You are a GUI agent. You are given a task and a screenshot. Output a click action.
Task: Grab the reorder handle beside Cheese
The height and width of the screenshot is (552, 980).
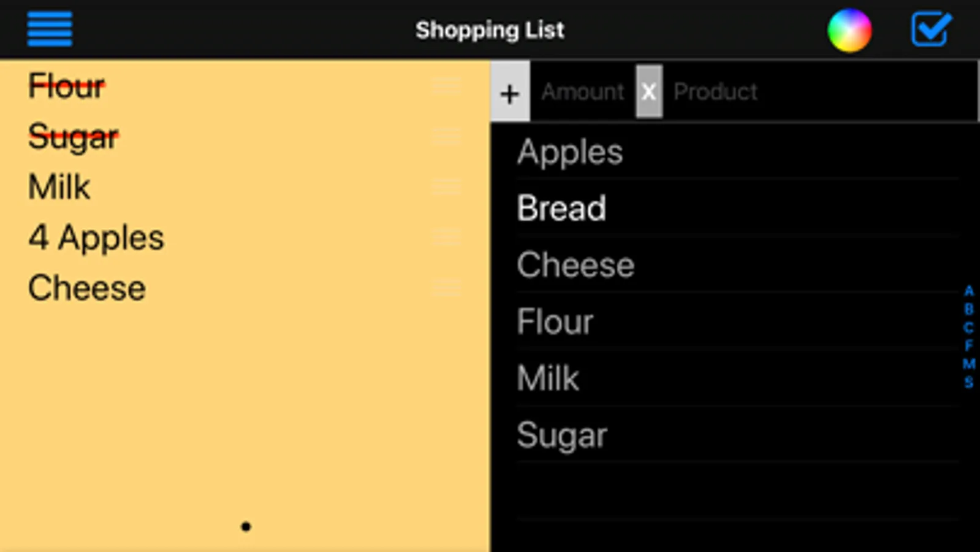(446, 287)
